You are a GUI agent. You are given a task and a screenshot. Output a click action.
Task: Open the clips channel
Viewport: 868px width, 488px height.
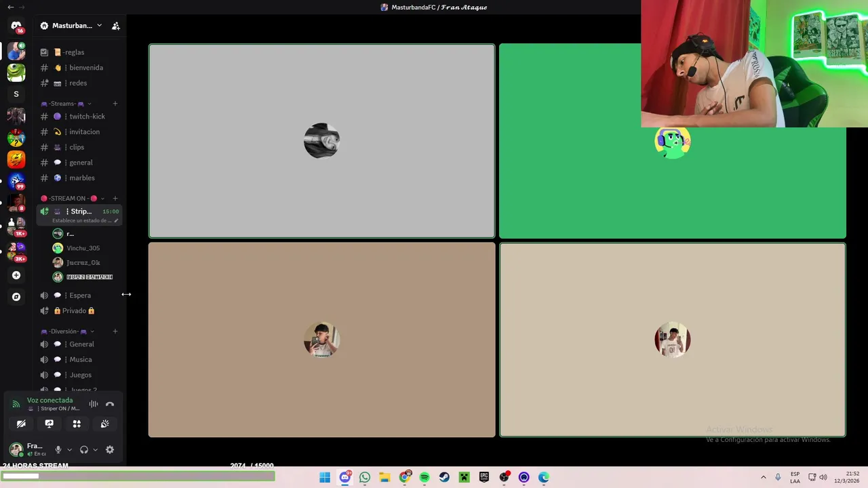(x=79, y=147)
